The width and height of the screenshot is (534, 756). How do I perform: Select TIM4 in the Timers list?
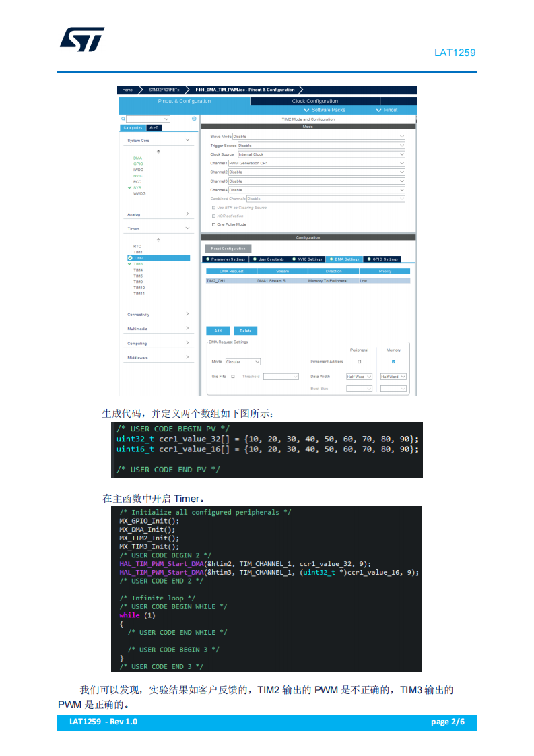[x=138, y=270]
